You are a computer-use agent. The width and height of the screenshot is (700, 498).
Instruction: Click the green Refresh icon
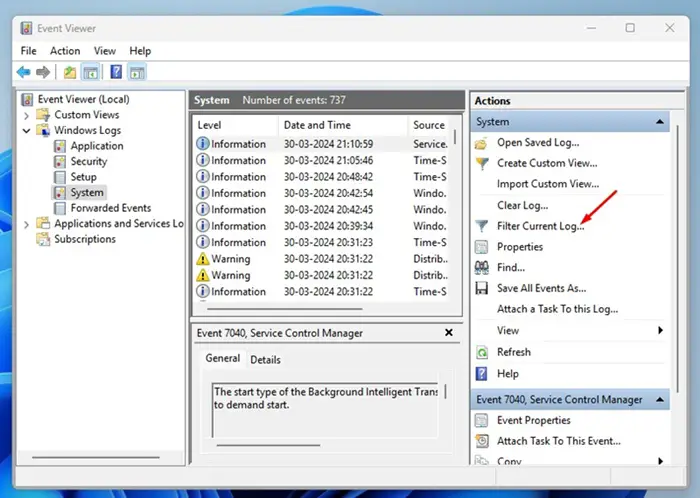[x=482, y=353]
